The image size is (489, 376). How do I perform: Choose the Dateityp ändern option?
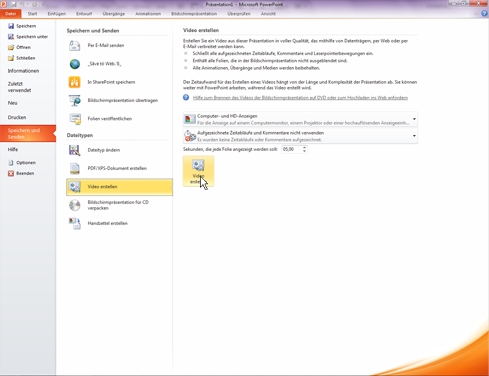119,150
